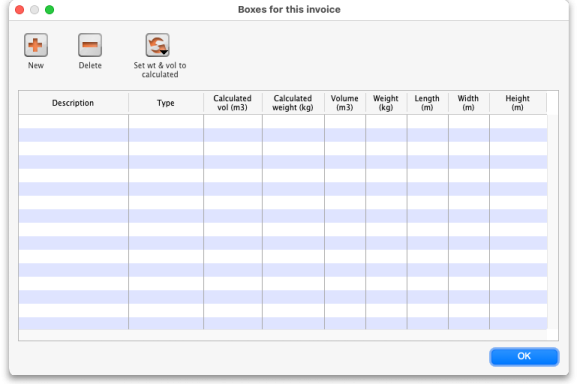577x384 pixels.
Task: Click the Width (m) column header
Action: click(468, 103)
